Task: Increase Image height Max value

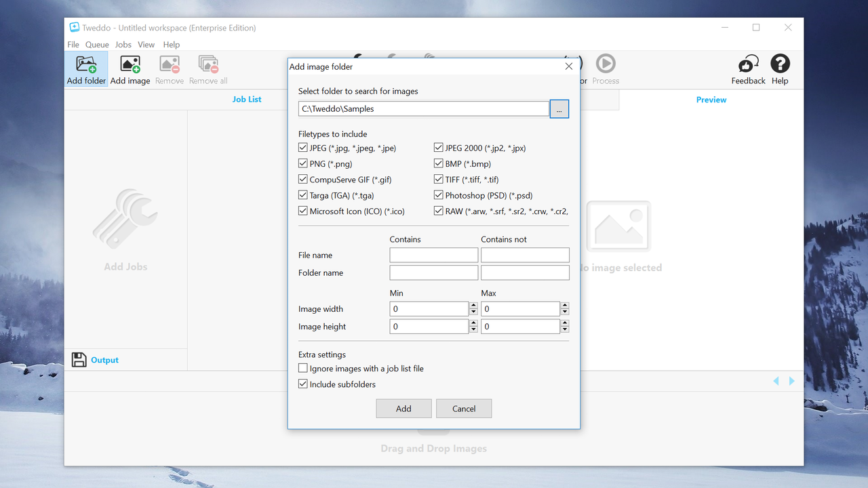Action: pyautogui.click(x=565, y=323)
